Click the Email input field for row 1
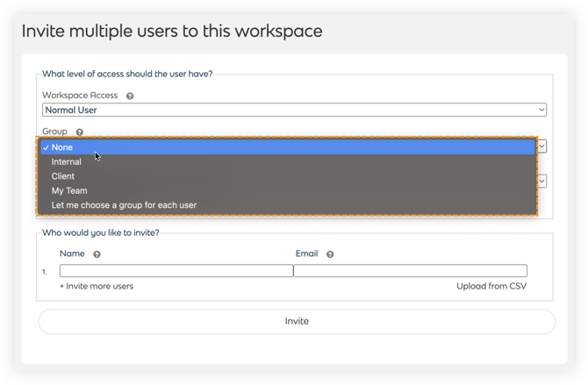The height and width of the screenshot is (385, 588). click(410, 271)
